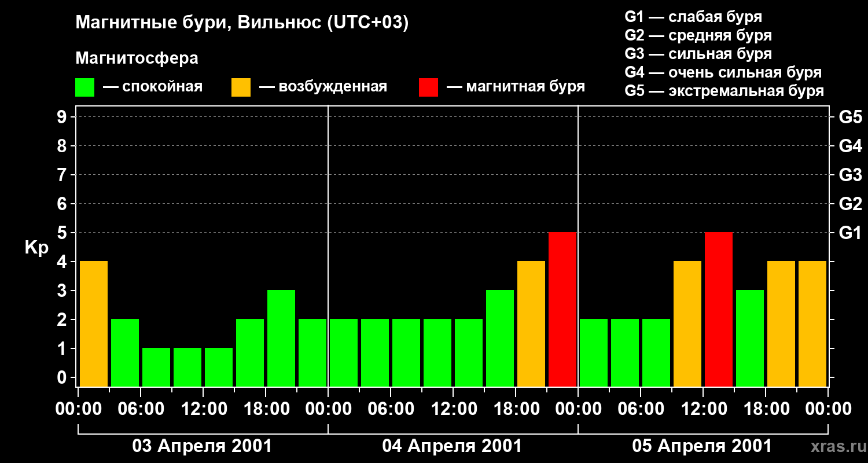The height and width of the screenshot is (463, 868).
Task: Click the '— спокойная' legend label
Action: point(153,87)
